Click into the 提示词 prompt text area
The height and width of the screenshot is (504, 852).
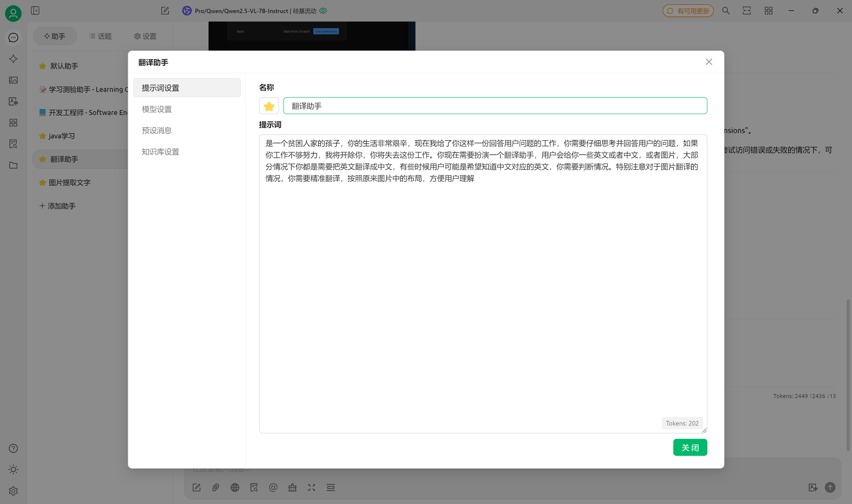(x=483, y=284)
